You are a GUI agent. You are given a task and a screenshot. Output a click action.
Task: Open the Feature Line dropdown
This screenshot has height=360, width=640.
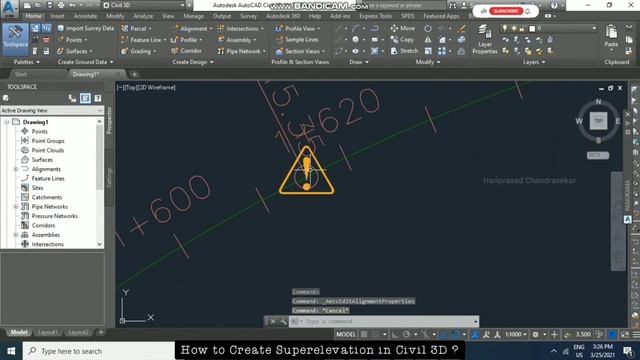(x=144, y=40)
